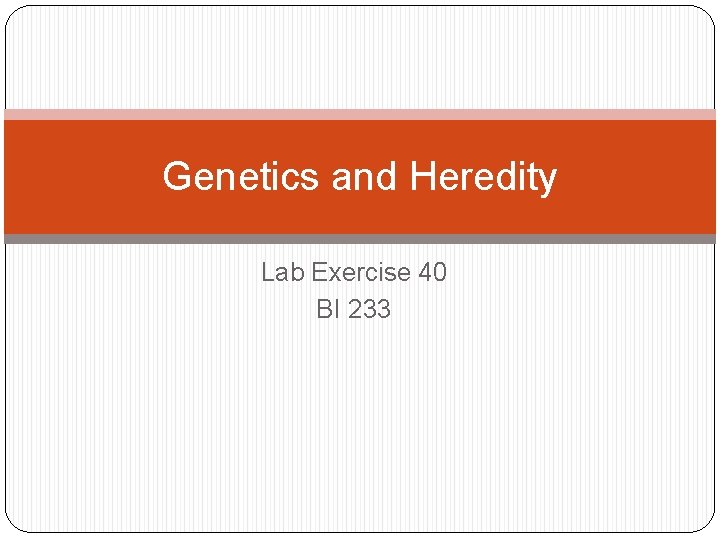Click the number "233" below the subtitle
The height and width of the screenshot is (540, 720).
(369, 309)
